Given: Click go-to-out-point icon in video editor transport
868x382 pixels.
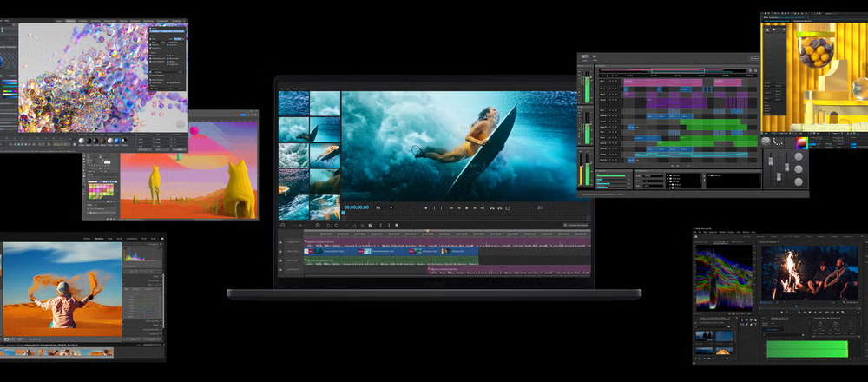Looking at the screenshot, I should [x=483, y=208].
